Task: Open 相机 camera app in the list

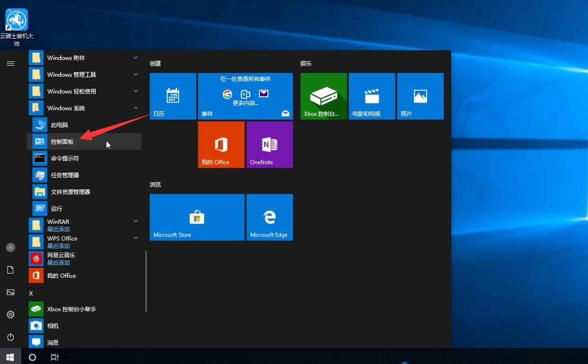Action: click(84, 326)
